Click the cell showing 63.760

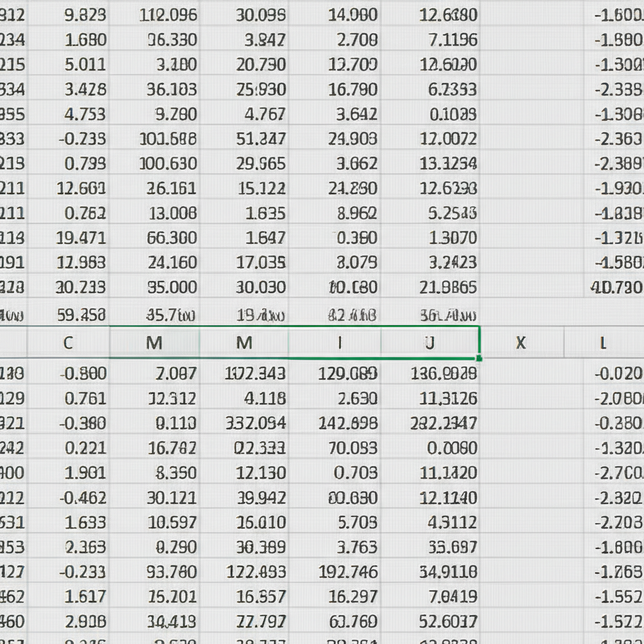335,621
